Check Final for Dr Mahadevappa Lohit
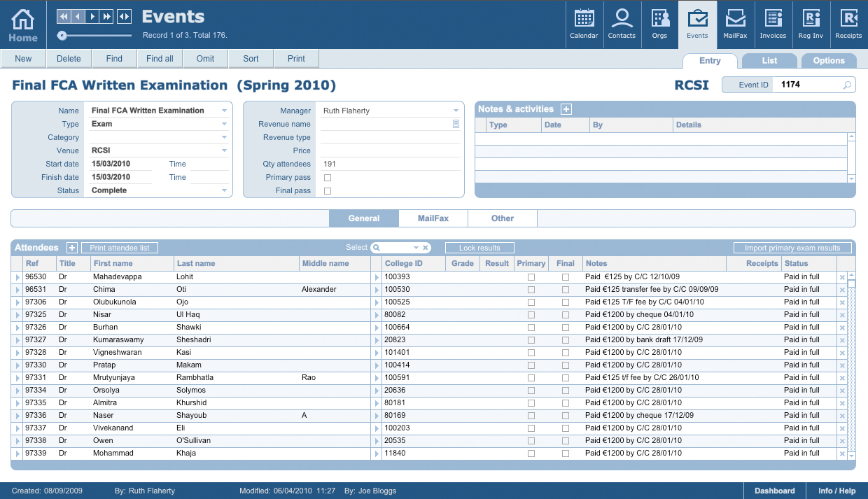 tap(566, 277)
